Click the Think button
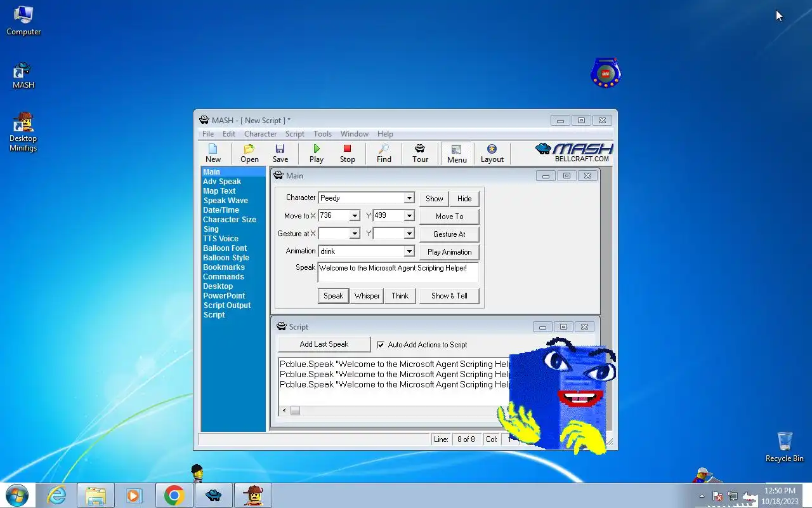Screen dimensions: 812x508 [400, 296]
